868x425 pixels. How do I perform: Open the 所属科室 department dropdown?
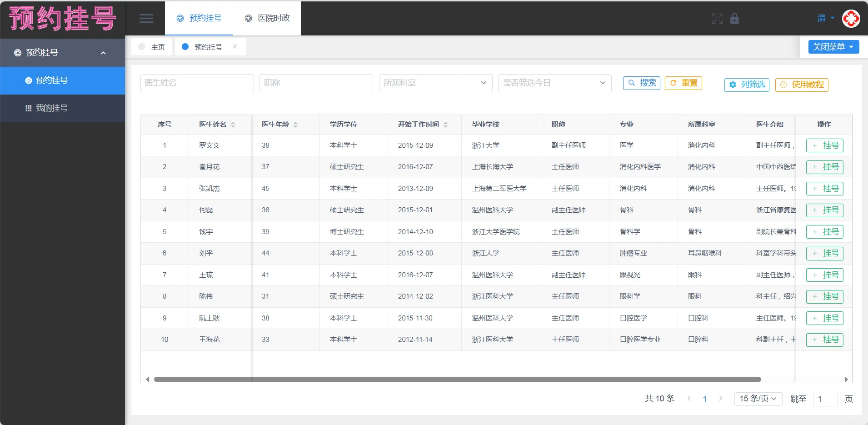click(435, 83)
